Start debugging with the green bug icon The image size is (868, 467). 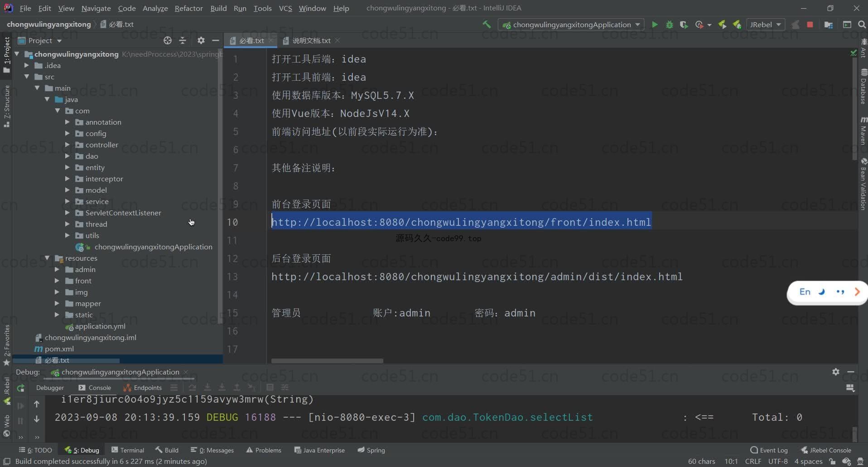point(669,24)
